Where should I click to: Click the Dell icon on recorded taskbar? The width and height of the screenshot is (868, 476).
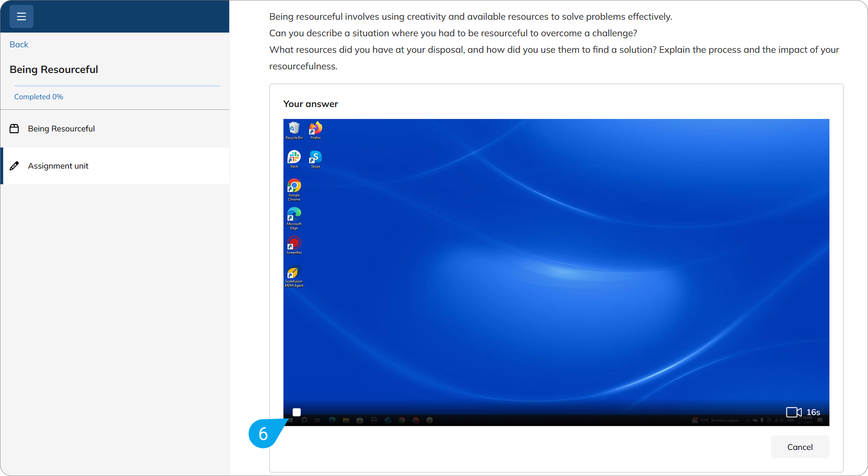[374, 420]
